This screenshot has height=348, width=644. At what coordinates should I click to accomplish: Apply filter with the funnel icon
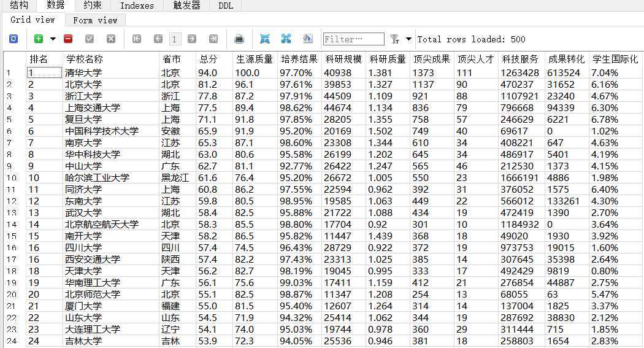coord(395,39)
